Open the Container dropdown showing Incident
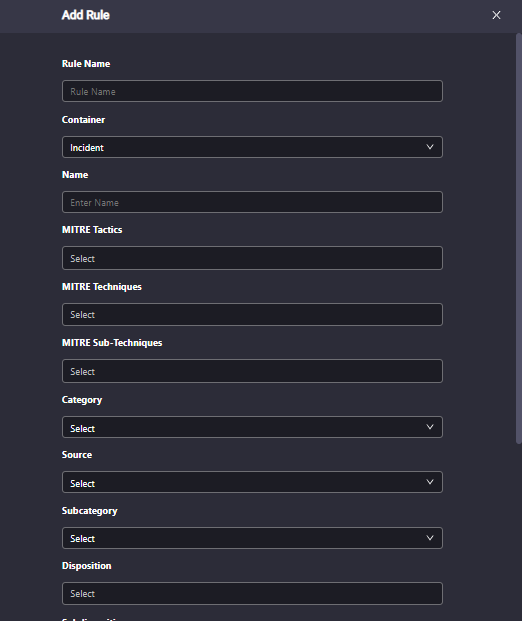This screenshot has width=522, height=621. point(252,147)
